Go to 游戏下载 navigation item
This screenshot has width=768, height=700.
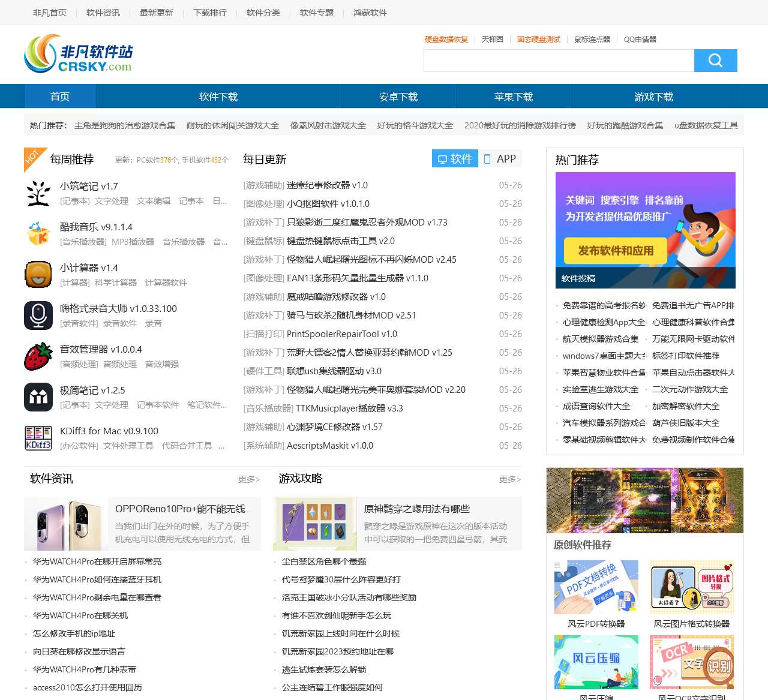point(653,97)
